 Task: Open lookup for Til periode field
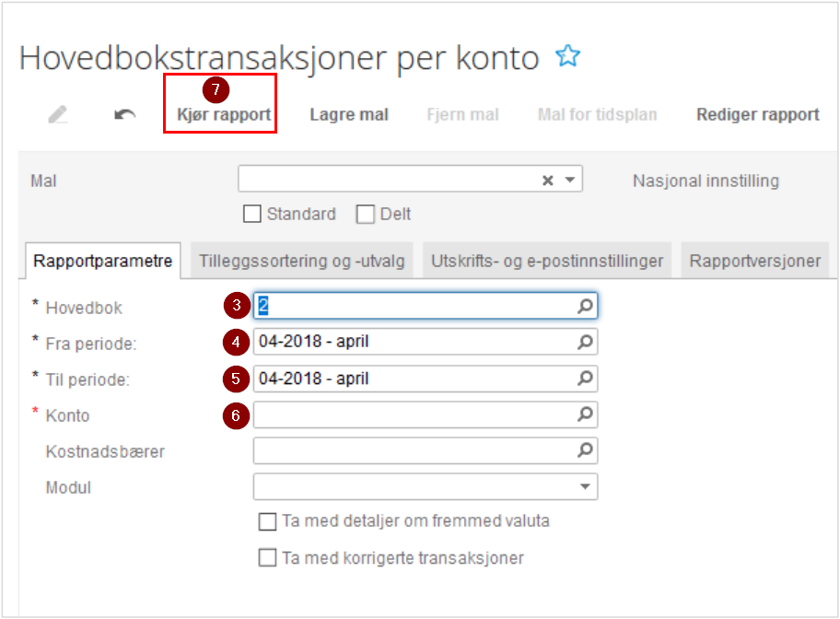(x=585, y=379)
